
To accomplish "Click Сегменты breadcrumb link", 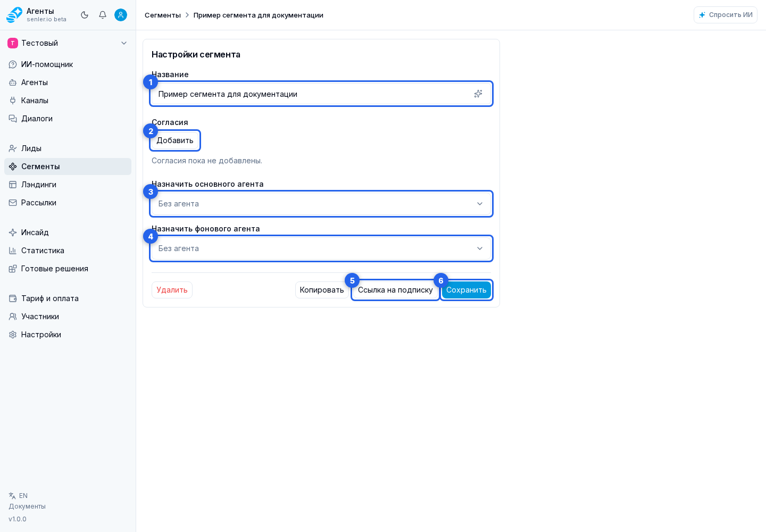I will pyautogui.click(x=163, y=15).
